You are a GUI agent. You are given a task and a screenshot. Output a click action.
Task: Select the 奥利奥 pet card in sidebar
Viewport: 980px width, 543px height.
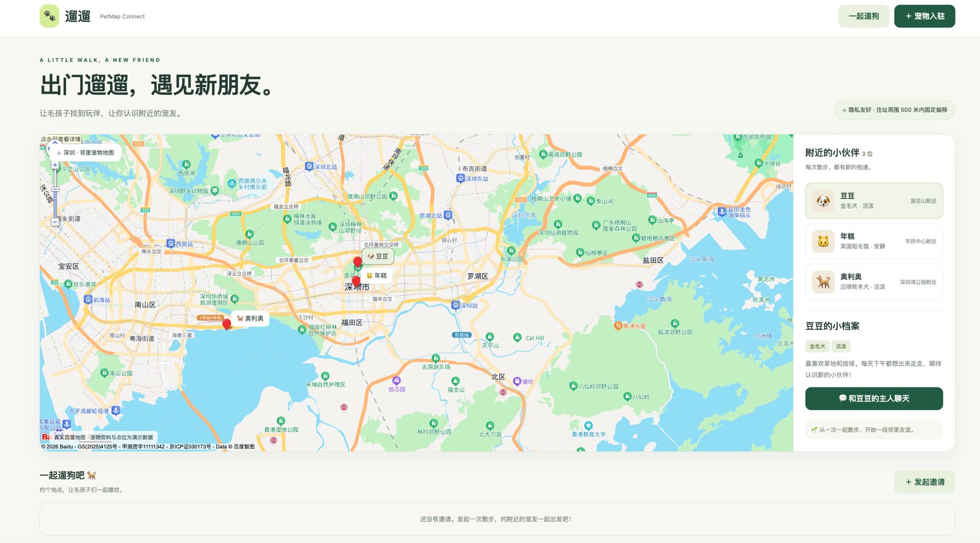pos(874,282)
